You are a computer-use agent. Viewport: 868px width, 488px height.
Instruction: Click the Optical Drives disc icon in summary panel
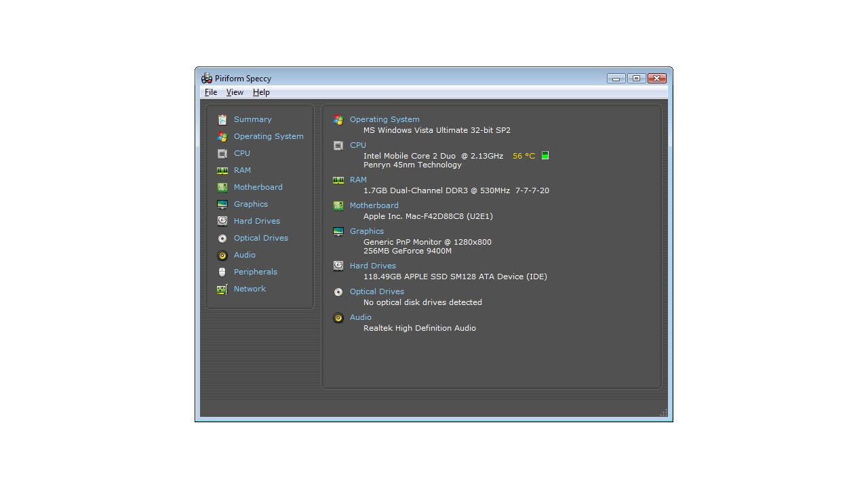click(338, 291)
